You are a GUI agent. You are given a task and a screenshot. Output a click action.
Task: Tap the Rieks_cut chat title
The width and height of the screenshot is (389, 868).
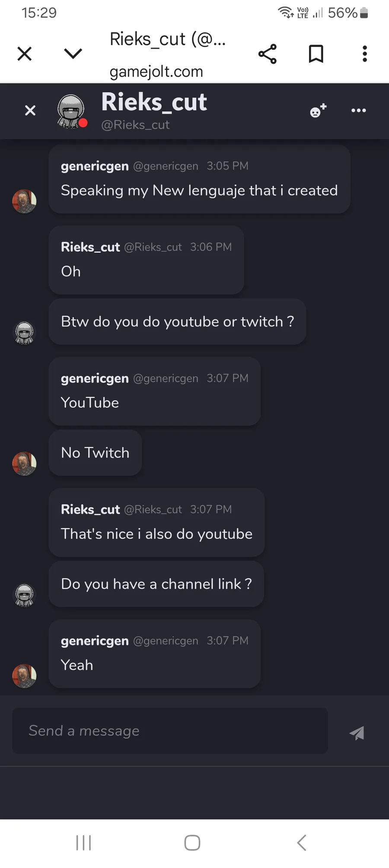click(154, 102)
